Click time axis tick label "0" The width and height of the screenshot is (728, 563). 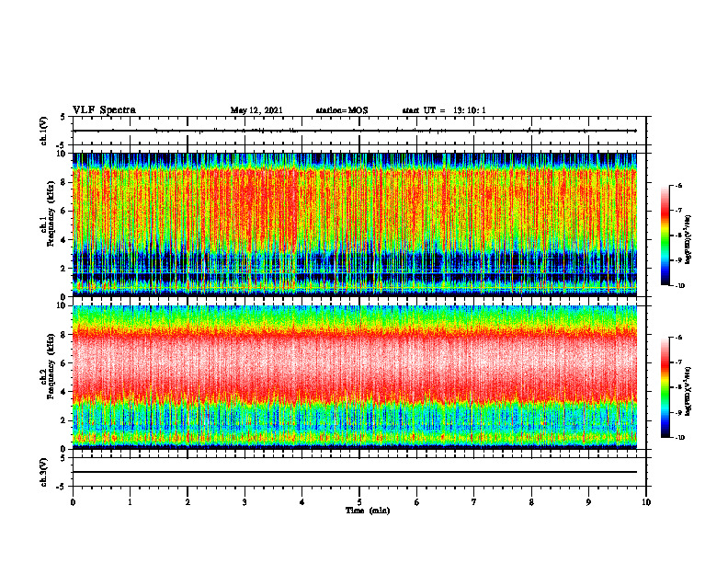pos(73,502)
